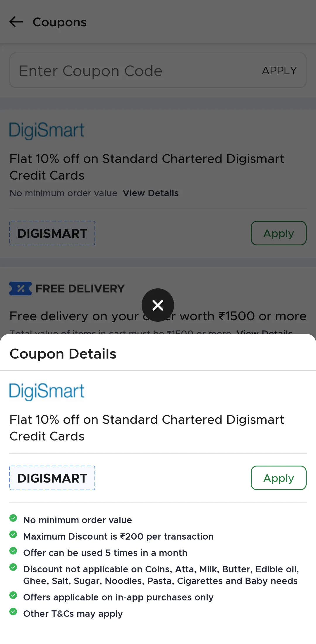Tap the DIGISMART code chip in background list
316x644 pixels.
tap(52, 233)
